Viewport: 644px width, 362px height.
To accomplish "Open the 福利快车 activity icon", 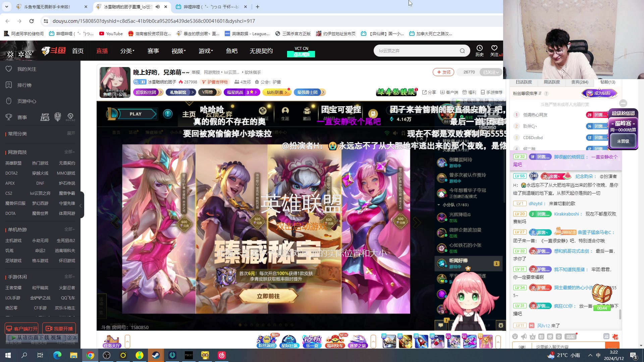I will point(335,342).
